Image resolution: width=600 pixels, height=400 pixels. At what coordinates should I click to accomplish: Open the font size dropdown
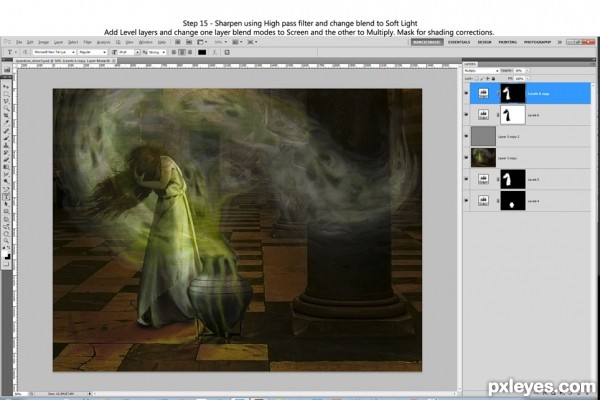[137, 52]
